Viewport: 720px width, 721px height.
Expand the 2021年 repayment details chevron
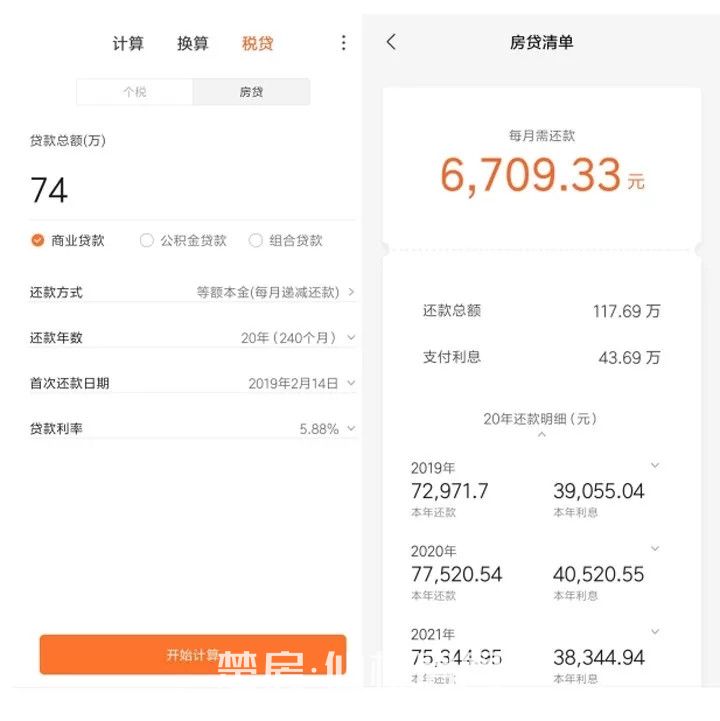655,632
